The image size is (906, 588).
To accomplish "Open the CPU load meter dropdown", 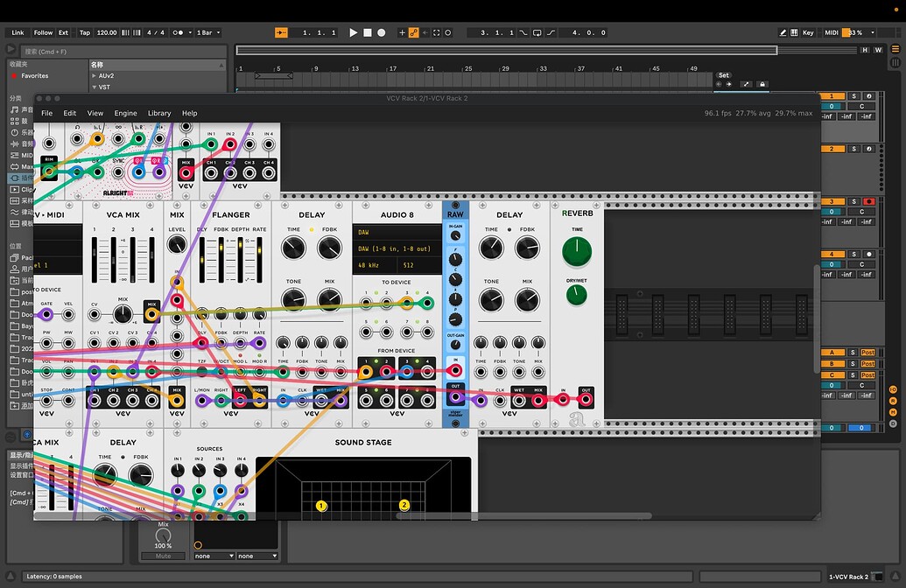I will [x=873, y=33].
